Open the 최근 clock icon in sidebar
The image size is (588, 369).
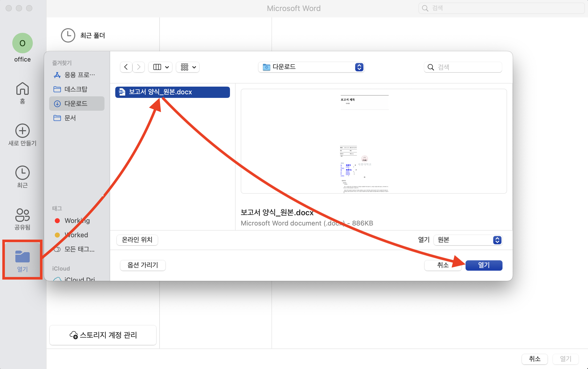(23, 172)
